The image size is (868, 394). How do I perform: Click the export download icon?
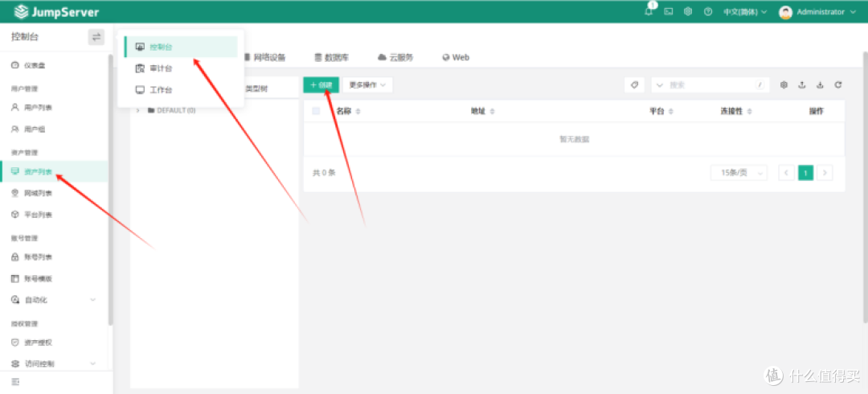point(821,84)
